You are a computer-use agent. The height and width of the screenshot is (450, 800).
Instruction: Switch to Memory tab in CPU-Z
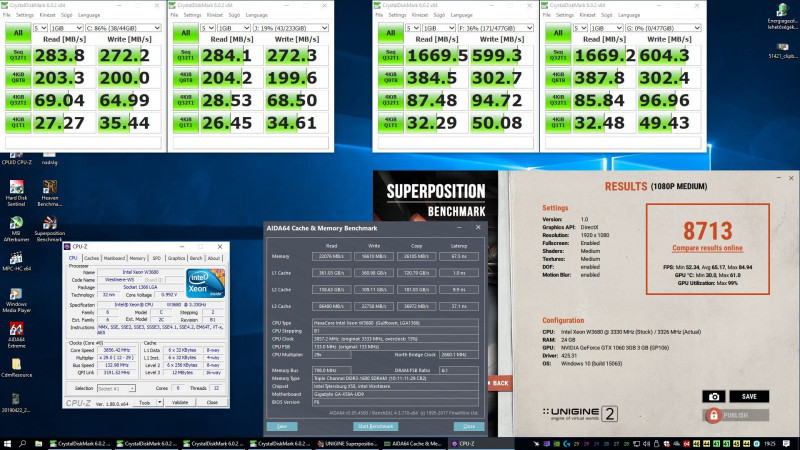[x=137, y=258]
